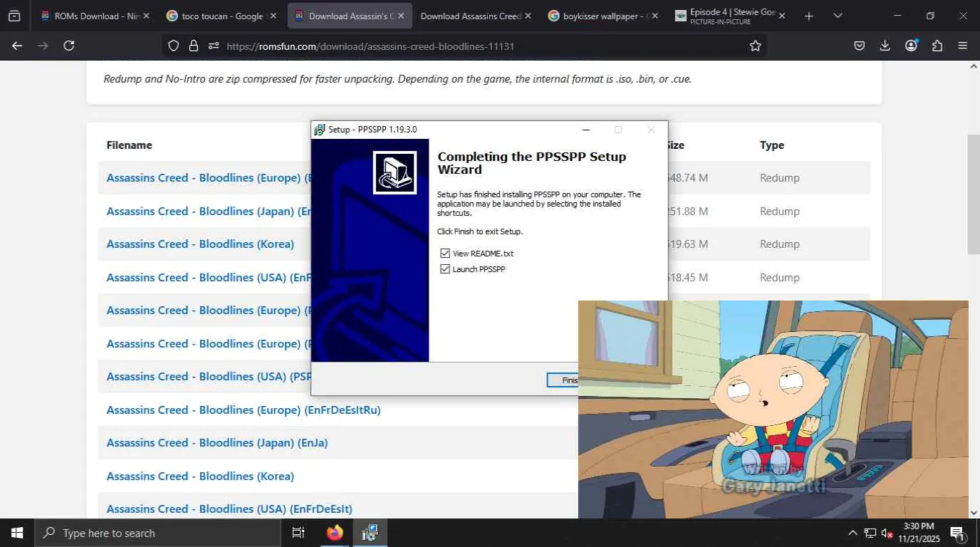Expand the list all tabs dropdown
Screen dimensions: 980x547
838,16
